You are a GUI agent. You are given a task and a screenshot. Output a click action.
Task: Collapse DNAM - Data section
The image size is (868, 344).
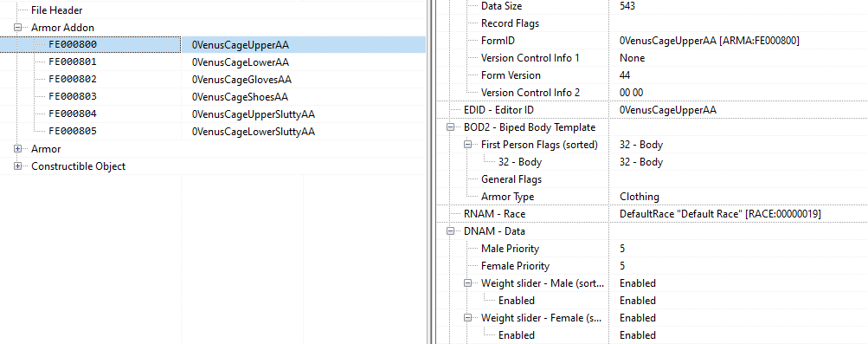pos(451,231)
